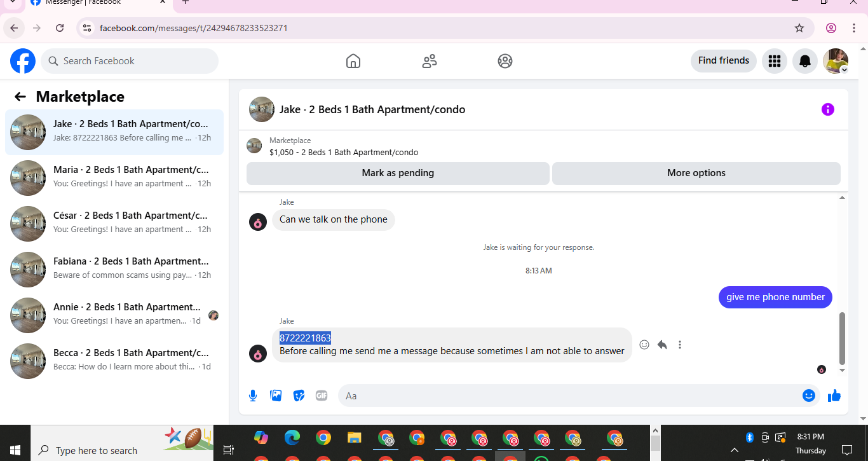
Task: Click chat scrollbar up arrow
Action: coord(843,198)
